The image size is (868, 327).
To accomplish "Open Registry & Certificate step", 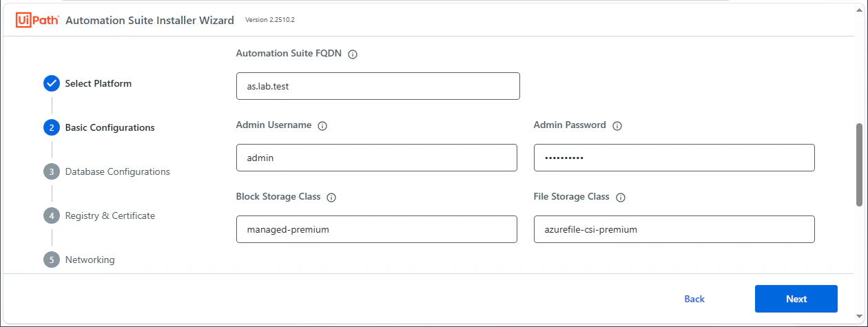I will pyautogui.click(x=110, y=215).
